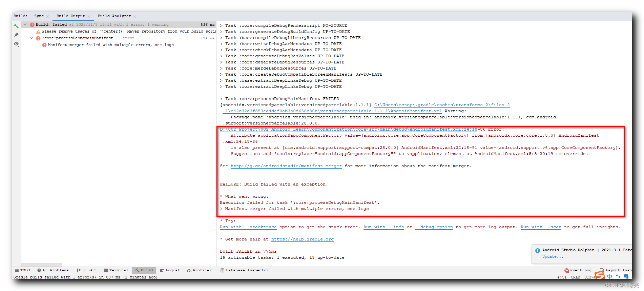Open the core debug AndroidManifest.xml:24:18 link
This screenshot has height=291, width=644.
348,129
